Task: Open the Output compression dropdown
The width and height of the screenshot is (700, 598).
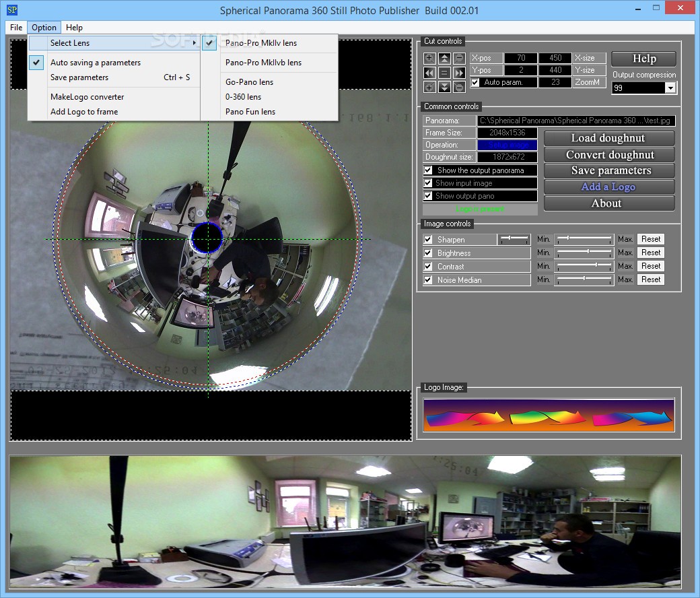Action: pos(670,88)
